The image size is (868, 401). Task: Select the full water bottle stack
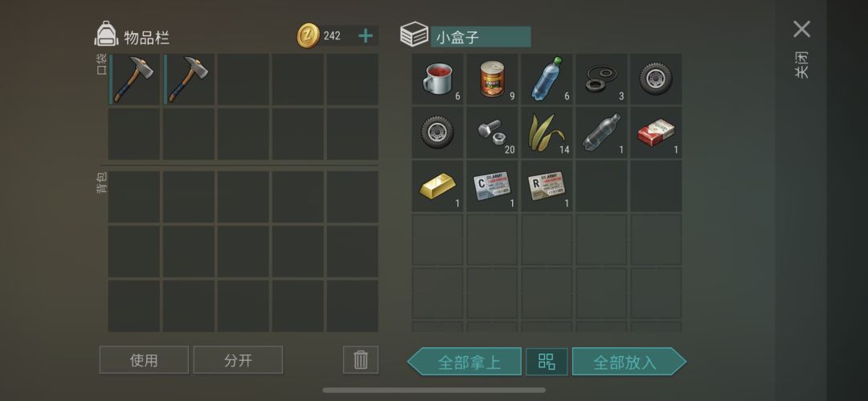[x=547, y=79]
